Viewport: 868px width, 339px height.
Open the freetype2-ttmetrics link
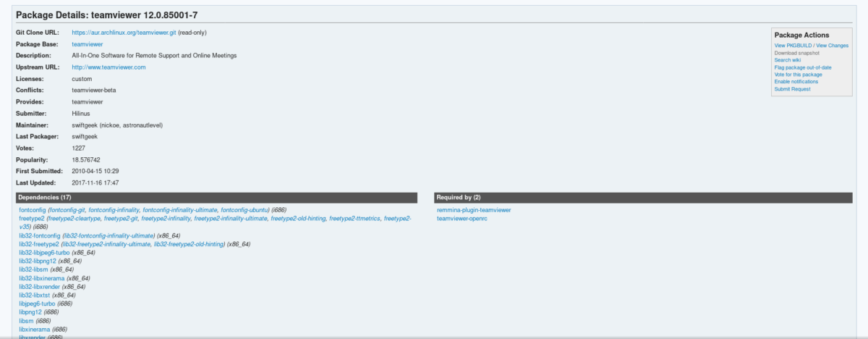(354, 218)
